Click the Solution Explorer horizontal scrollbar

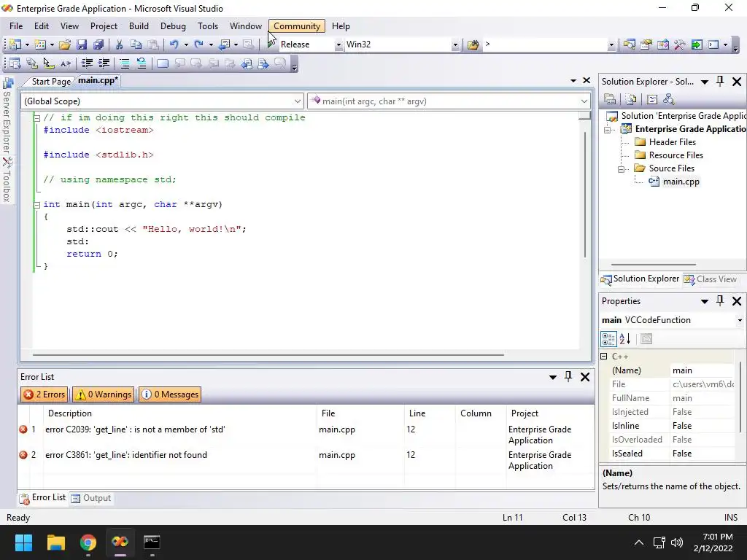coord(653,264)
